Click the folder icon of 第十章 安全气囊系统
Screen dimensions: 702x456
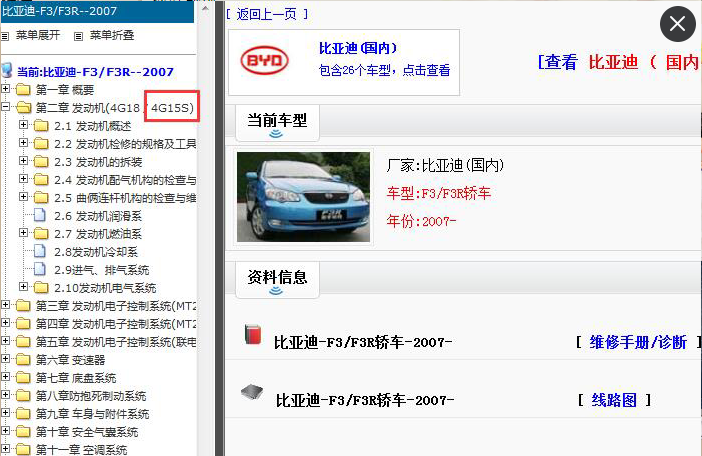coord(23,431)
